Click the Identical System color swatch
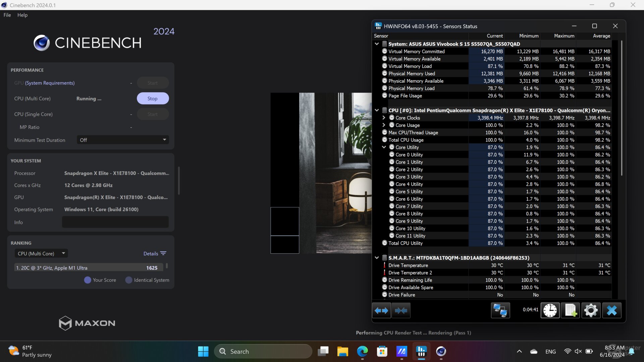 [x=128, y=280]
